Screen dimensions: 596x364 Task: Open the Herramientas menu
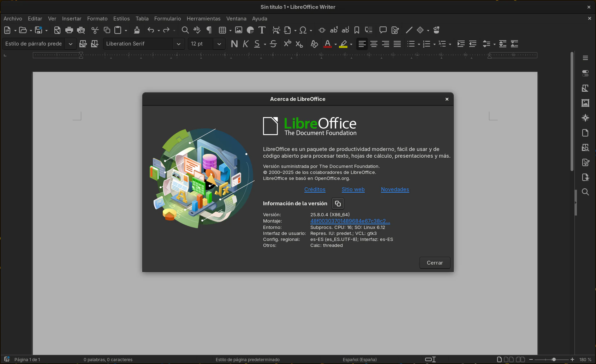click(x=203, y=18)
